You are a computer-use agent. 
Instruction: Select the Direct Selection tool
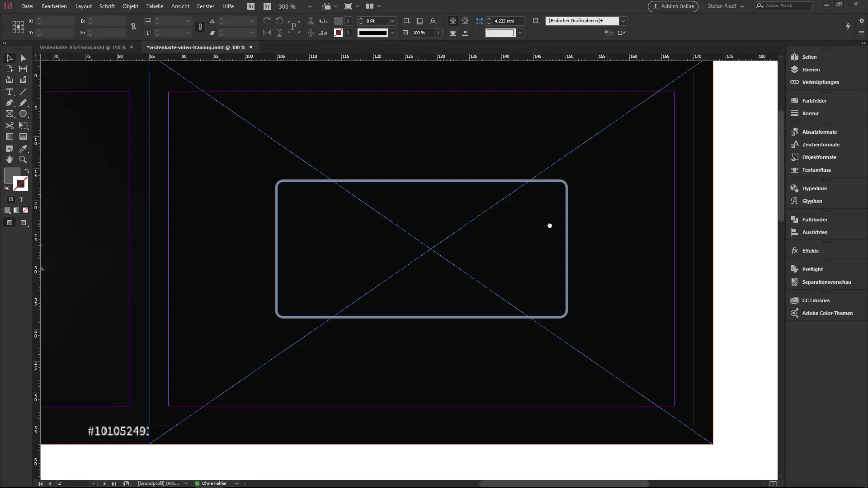(x=23, y=58)
